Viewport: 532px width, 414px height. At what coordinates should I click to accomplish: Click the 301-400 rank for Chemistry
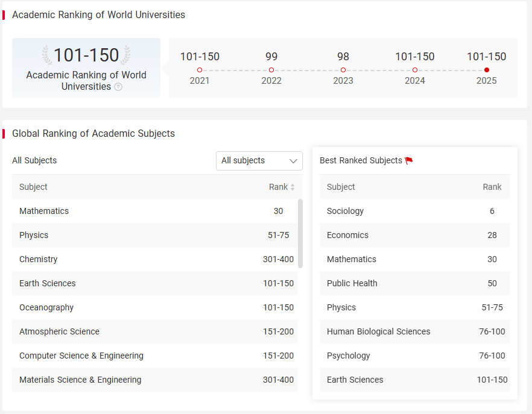(278, 259)
